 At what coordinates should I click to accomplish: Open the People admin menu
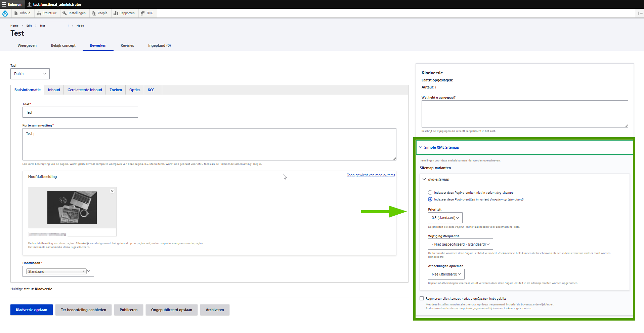[x=99, y=13]
